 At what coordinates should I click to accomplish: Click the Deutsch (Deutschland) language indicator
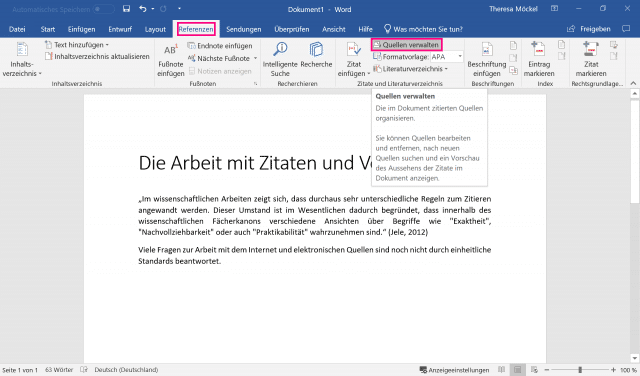tap(126, 370)
